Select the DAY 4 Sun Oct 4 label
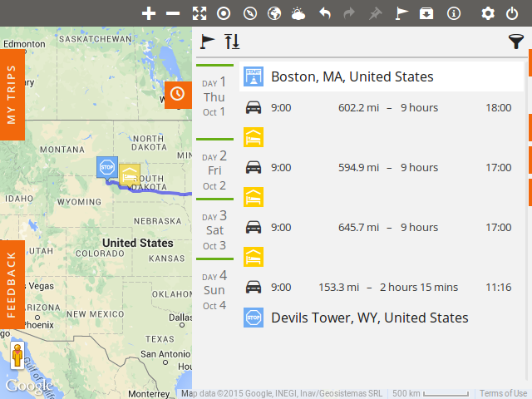Viewport: 532px width, 399px height. coord(214,290)
